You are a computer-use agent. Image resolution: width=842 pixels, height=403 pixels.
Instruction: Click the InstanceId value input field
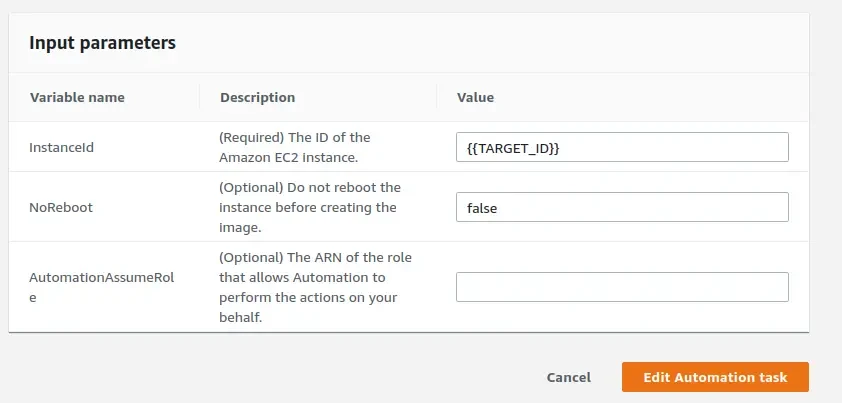click(x=621, y=147)
